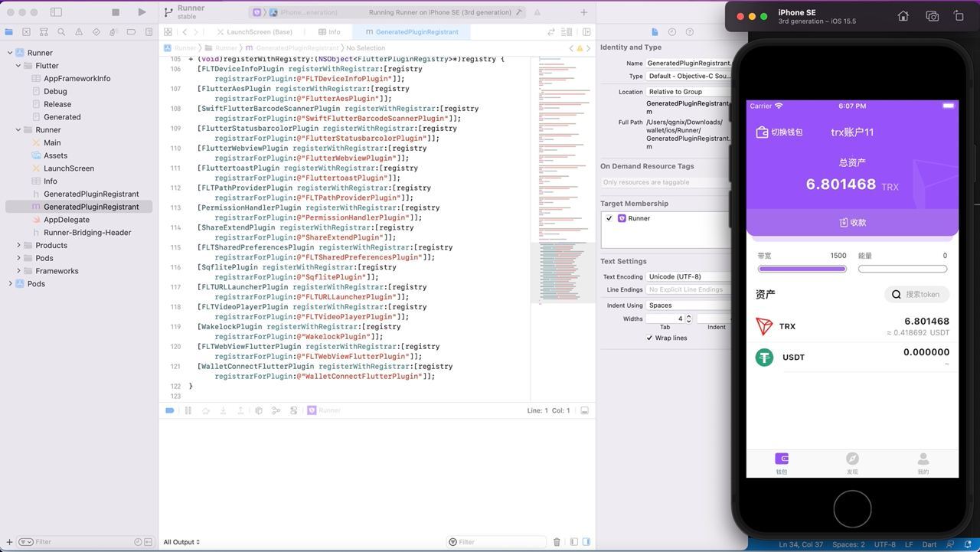Image resolution: width=980 pixels, height=552 pixels.
Task: Click the plus Library button in toolbar
Action: pyautogui.click(x=583, y=12)
